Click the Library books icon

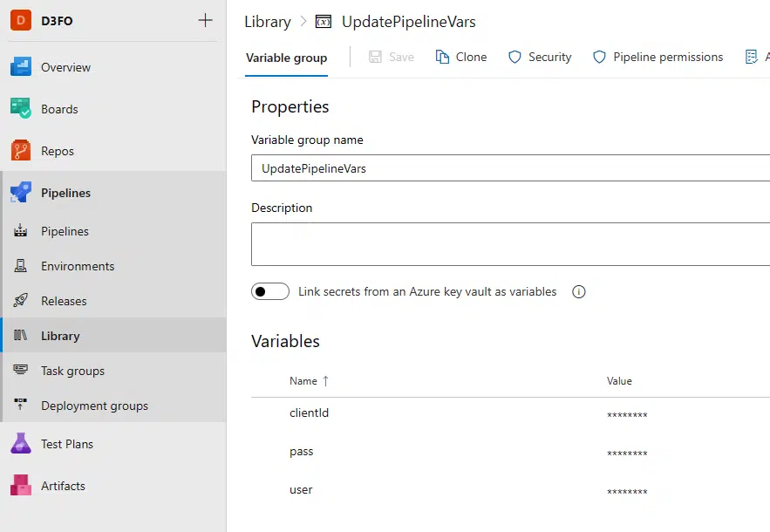click(21, 336)
